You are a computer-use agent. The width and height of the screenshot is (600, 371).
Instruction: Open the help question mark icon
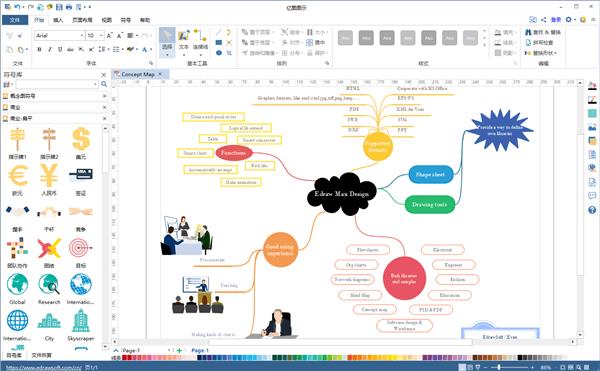pyautogui.click(x=592, y=210)
